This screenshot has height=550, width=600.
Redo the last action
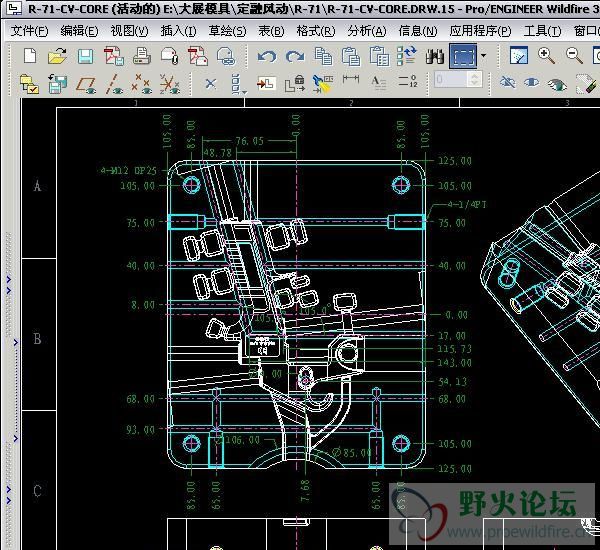coord(295,57)
